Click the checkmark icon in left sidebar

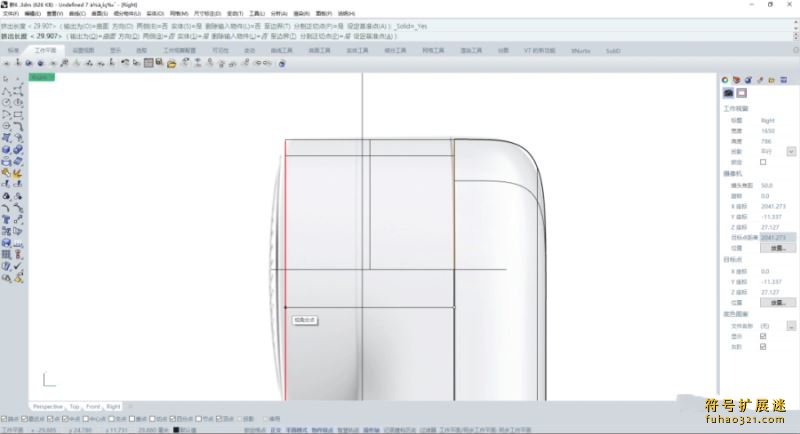(18, 266)
